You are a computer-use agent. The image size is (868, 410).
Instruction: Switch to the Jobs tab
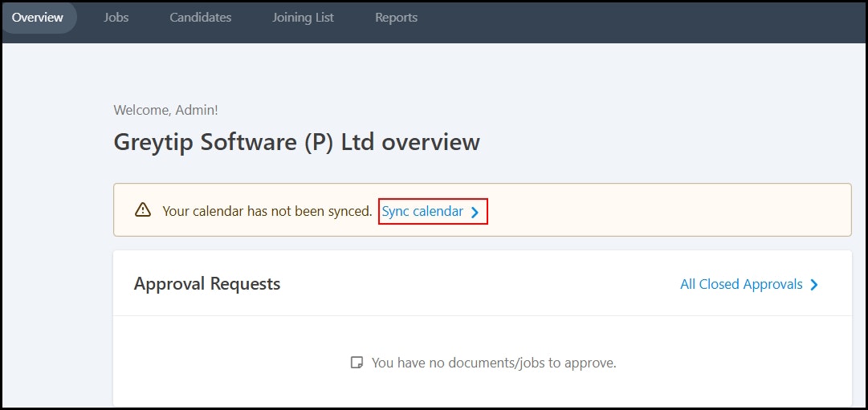pos(116,17)
